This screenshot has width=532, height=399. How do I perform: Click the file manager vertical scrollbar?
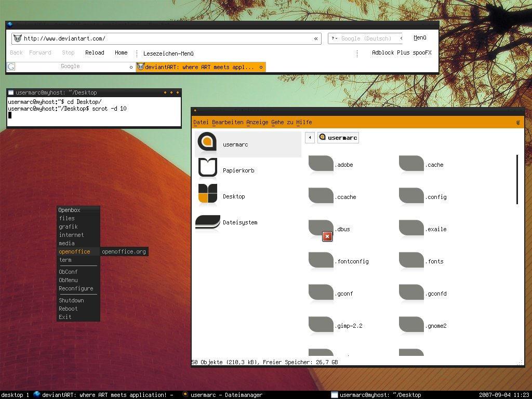(517, 179)
